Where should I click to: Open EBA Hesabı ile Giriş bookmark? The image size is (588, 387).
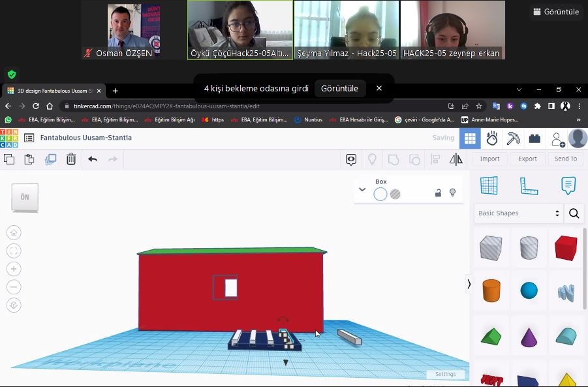pos(358,120)
